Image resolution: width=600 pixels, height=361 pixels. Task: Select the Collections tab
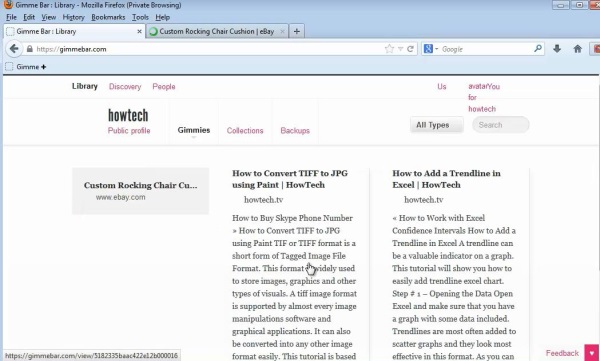click(245, 131)
